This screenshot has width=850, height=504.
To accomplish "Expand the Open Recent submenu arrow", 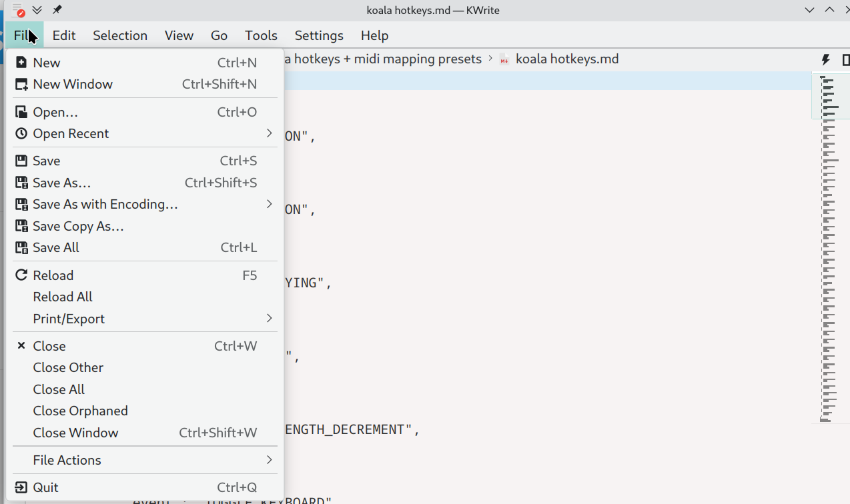I will coord(270,133).
